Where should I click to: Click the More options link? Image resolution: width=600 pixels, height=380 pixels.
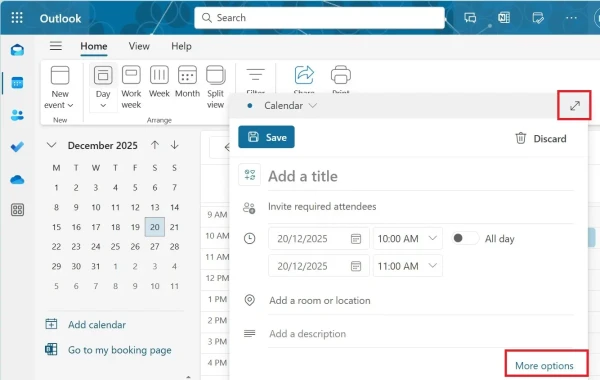544,366
